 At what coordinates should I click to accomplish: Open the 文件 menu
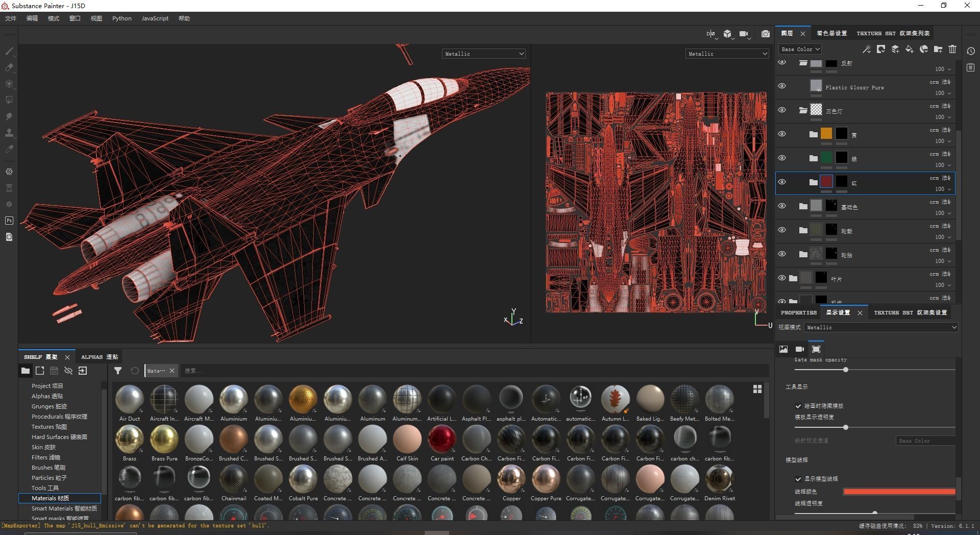(11, 18)
